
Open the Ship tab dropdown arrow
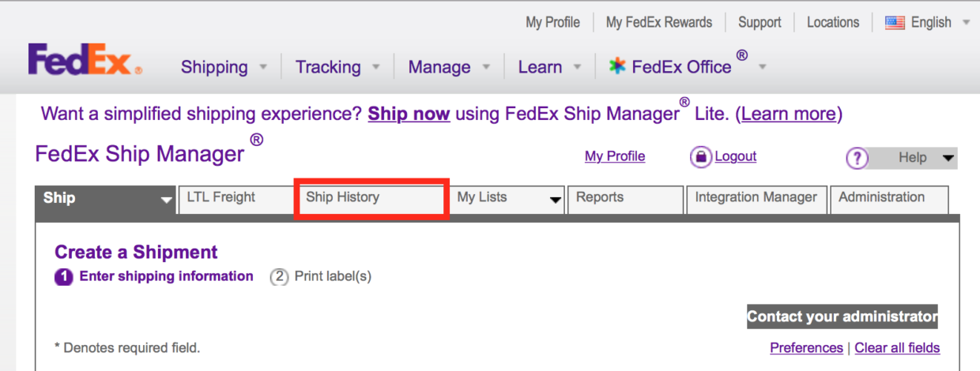point(166,200)
